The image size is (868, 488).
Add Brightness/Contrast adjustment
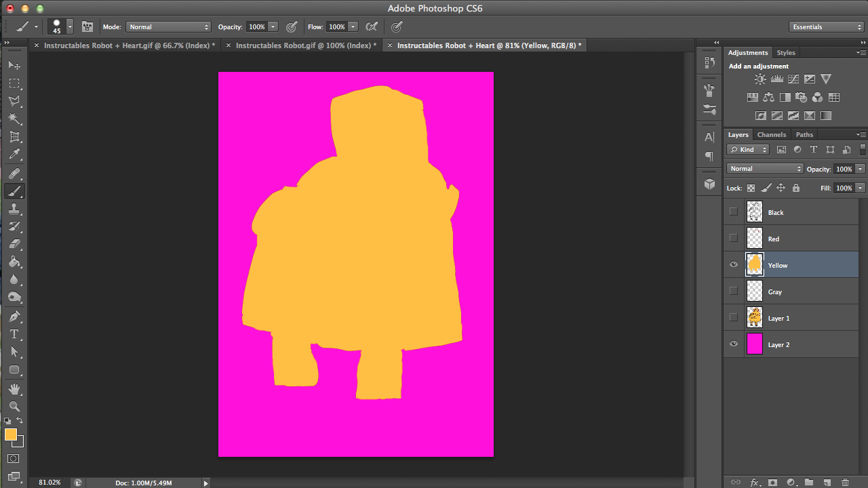pyautogui.click(x=760, y=79)
